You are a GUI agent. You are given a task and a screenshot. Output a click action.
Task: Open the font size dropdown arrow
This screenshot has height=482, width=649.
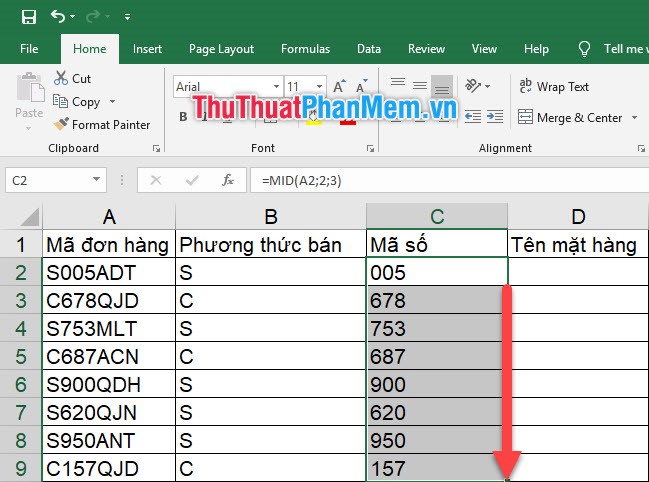[320, 86]
